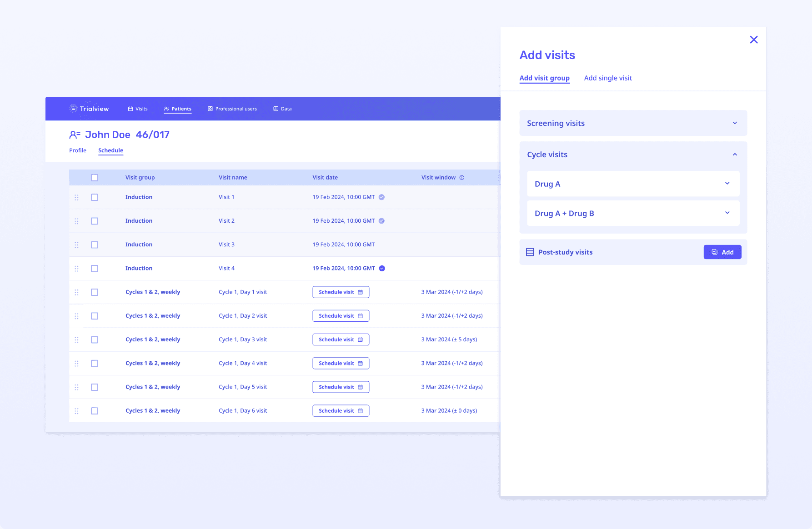Click the Visit date column header
The width and height of the screenshot is (812, 529).
[x=325, y=178]
